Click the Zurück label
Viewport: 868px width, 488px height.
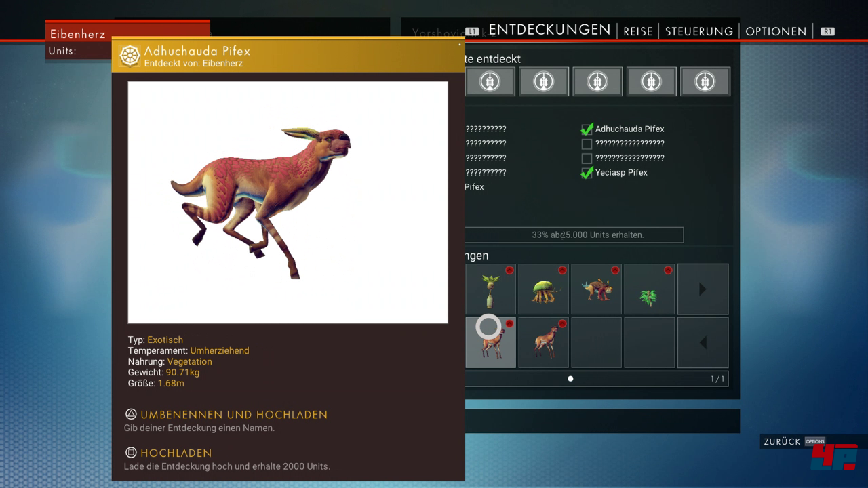point(782,441)
